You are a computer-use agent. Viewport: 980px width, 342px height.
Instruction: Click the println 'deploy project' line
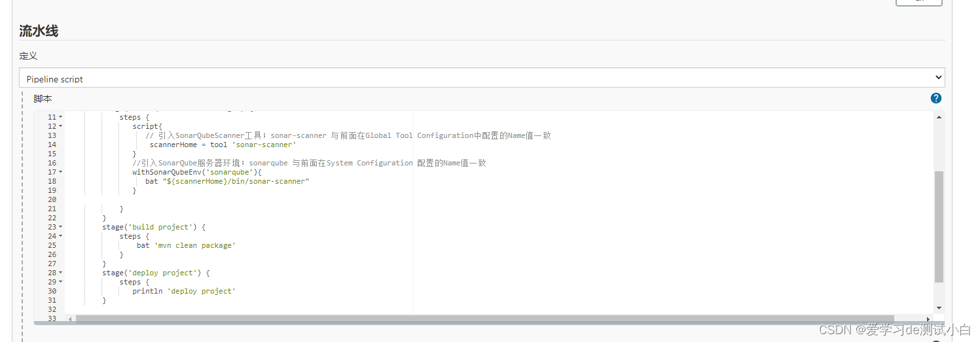pyautogui.click(x=184, y=291)
